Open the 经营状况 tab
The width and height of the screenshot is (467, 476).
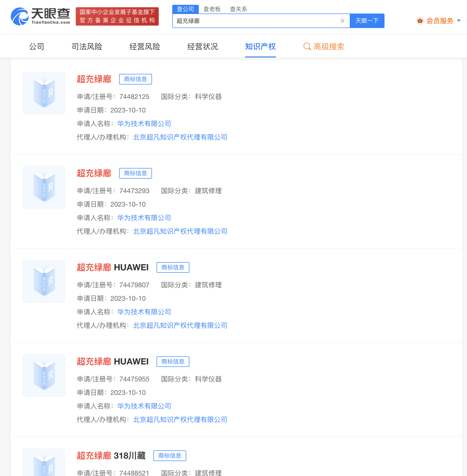point(202,46)
